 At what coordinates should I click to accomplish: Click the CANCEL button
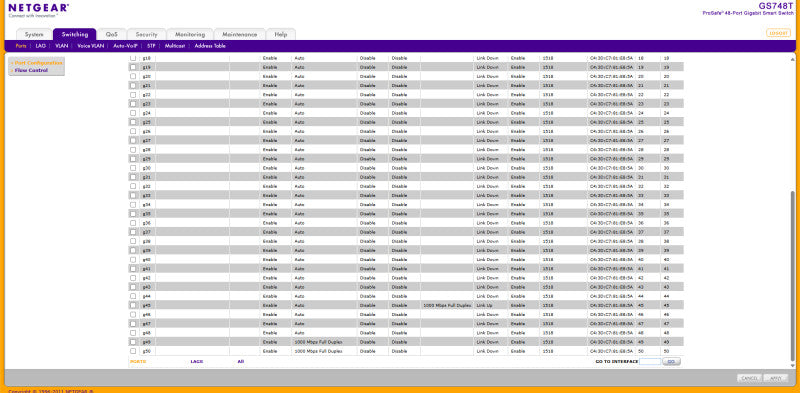coord(749,378)
